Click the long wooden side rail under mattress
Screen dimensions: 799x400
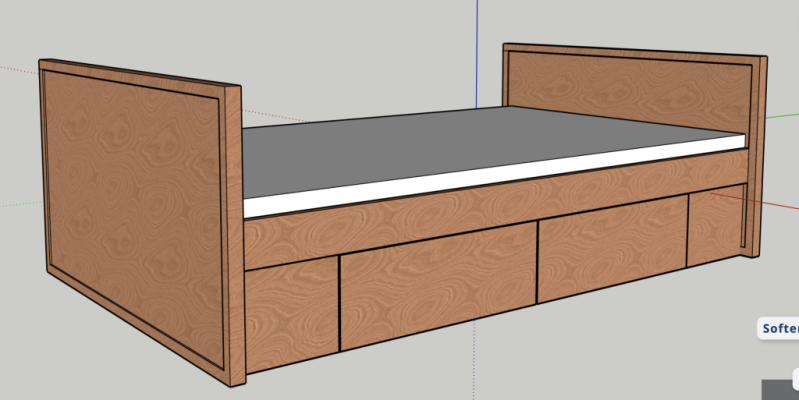480,208
